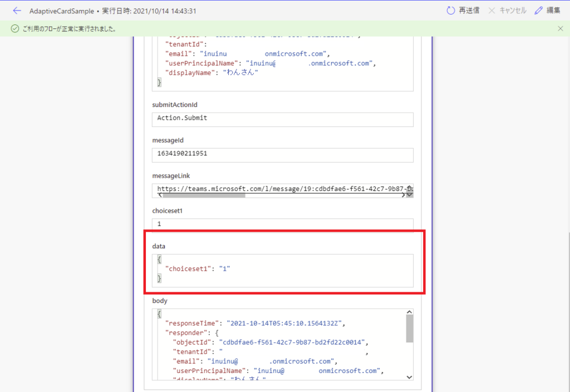Click the horizontal scrollbar under messageLink

point(204,195)
